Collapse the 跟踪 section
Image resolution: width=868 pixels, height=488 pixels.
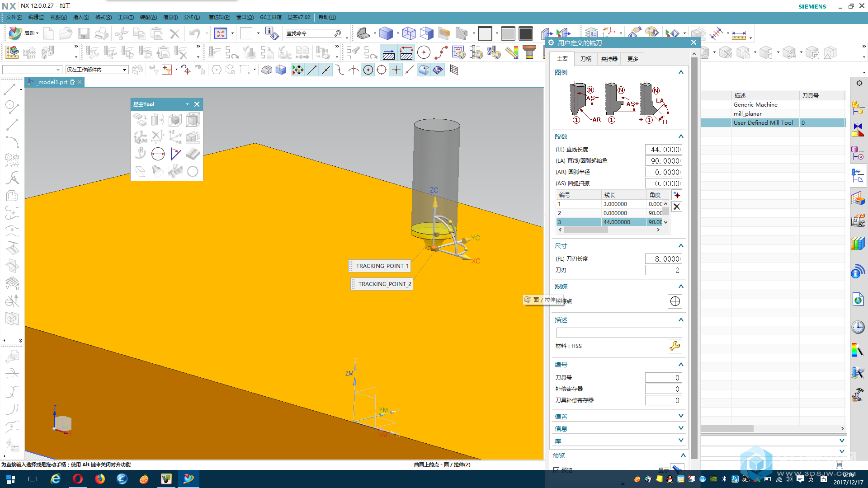point(681,286)
